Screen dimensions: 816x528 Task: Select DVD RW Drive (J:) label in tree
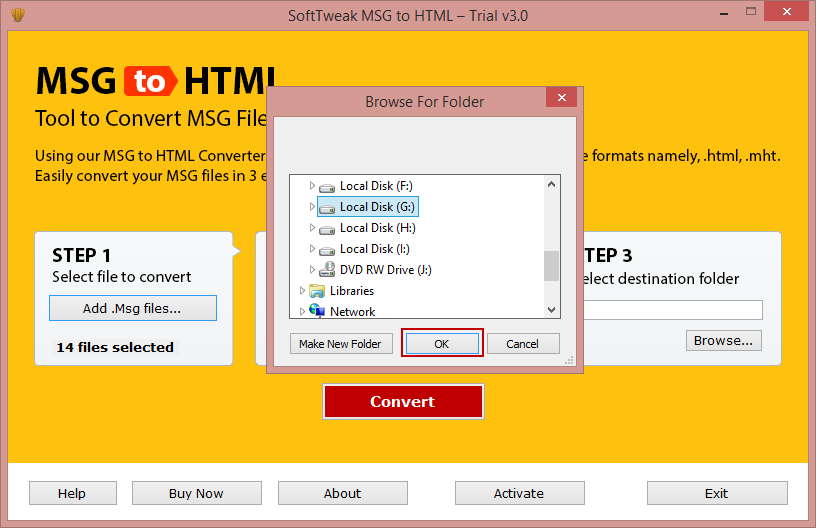(x=386, y=269)
